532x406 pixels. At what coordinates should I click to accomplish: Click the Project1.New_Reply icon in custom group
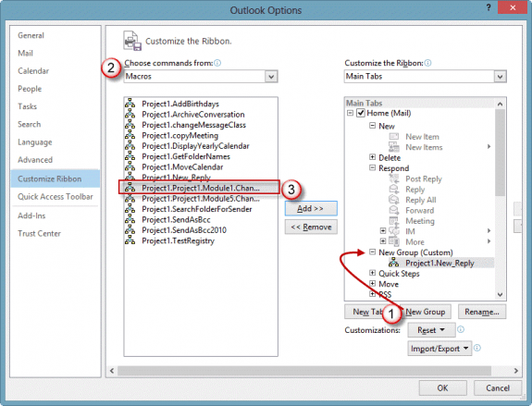pyautogui.click(x=394, y=262)
